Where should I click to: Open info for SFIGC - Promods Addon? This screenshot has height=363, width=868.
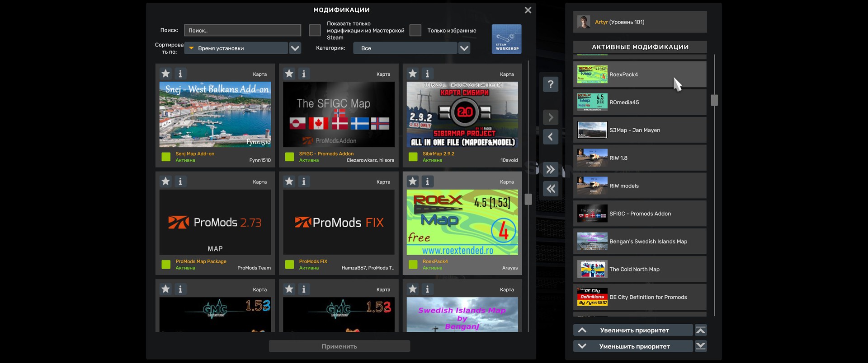[x=304, y=74]
